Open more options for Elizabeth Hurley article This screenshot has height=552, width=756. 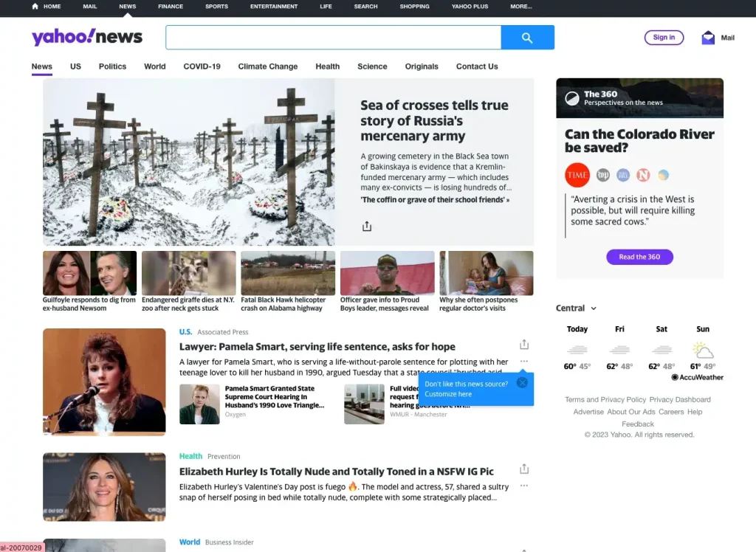pos(524,486)
